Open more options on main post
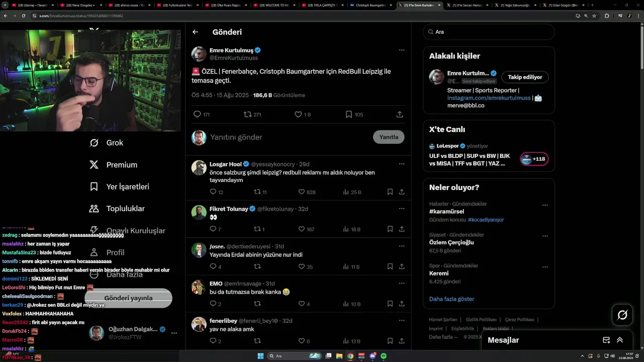644x362 pixels. pos(401,50)
